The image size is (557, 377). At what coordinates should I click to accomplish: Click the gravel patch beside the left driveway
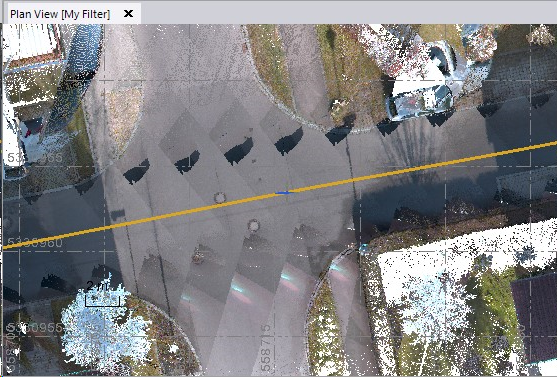tap(123, 114)
